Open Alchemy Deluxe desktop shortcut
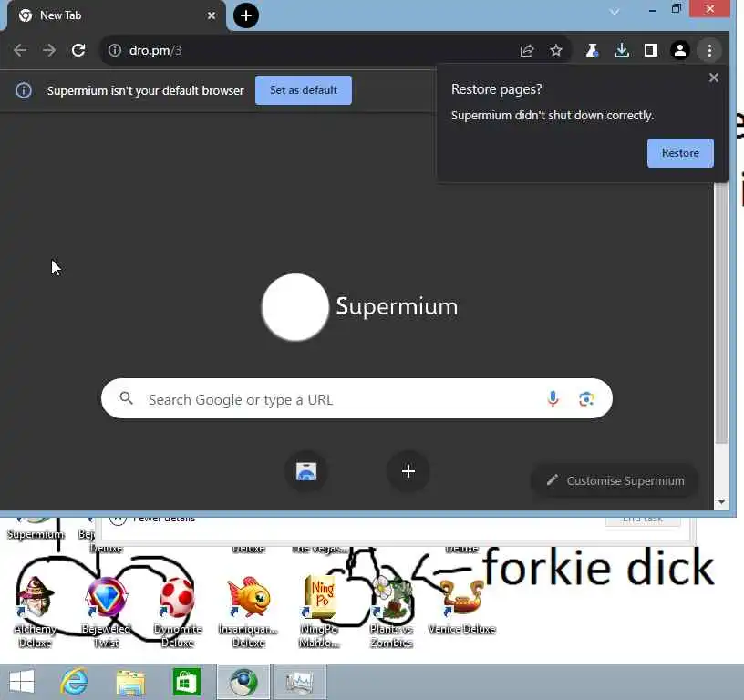Image resolution: width=744 pixels, height=700 pixels. 35,611
